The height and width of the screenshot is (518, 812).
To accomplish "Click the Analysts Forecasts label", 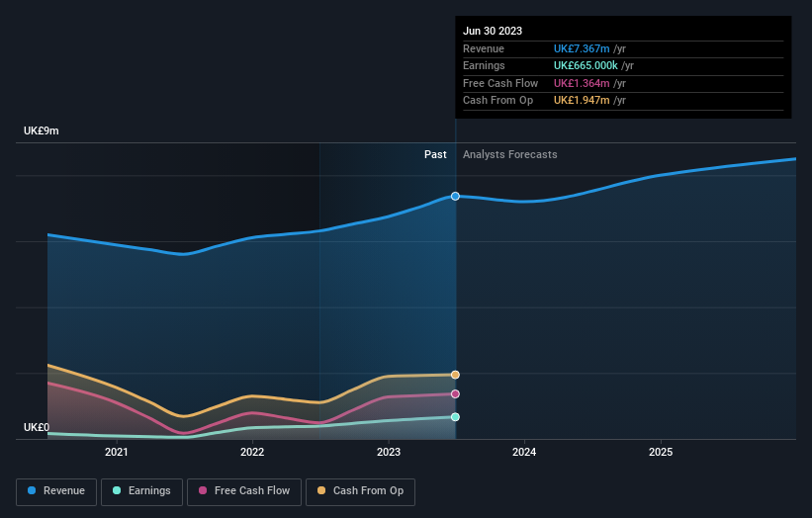I will [x=510, y=155].
